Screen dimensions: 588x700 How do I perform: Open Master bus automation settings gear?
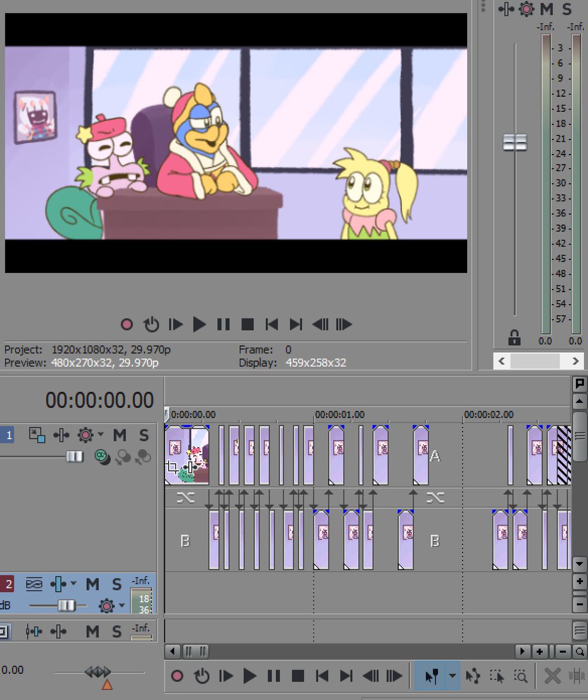pos(527,9)
